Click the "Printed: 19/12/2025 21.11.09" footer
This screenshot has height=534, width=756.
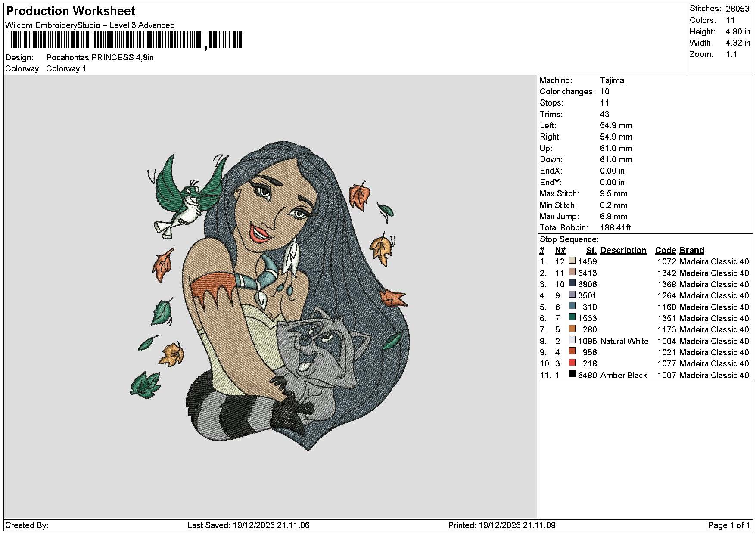502,525
